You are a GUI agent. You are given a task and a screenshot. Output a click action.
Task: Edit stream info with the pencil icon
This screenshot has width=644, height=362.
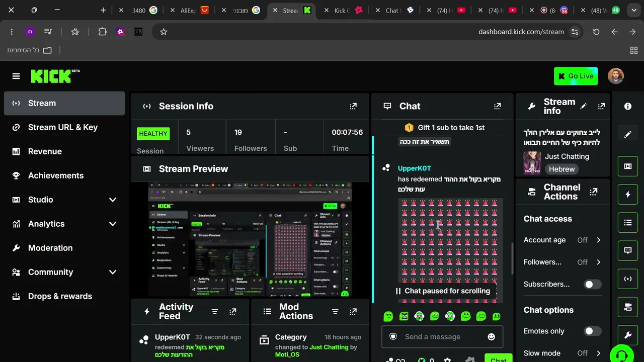coord(583,106)
